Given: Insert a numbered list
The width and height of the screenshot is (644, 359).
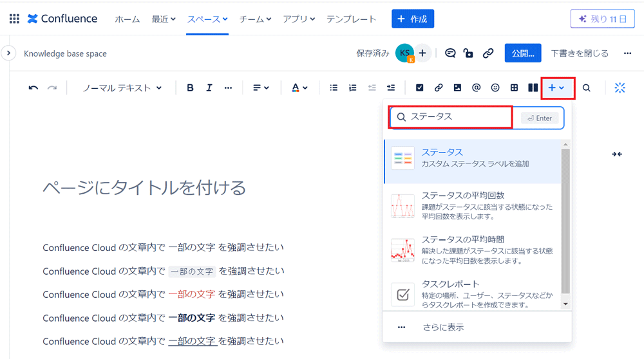Looking at the screenshot, I should [x=352, y=87].
